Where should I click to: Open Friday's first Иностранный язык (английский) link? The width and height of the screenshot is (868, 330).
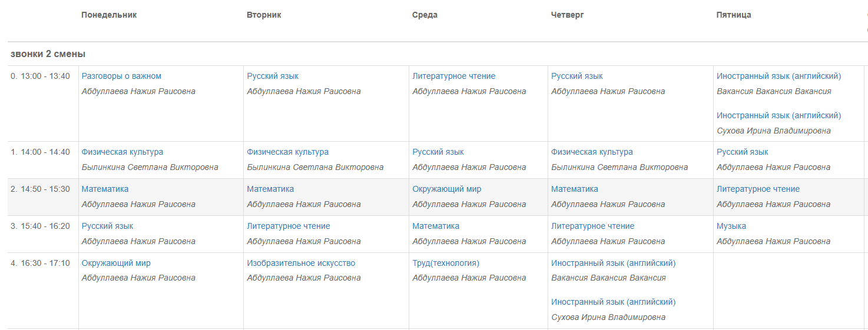[779, 76]
